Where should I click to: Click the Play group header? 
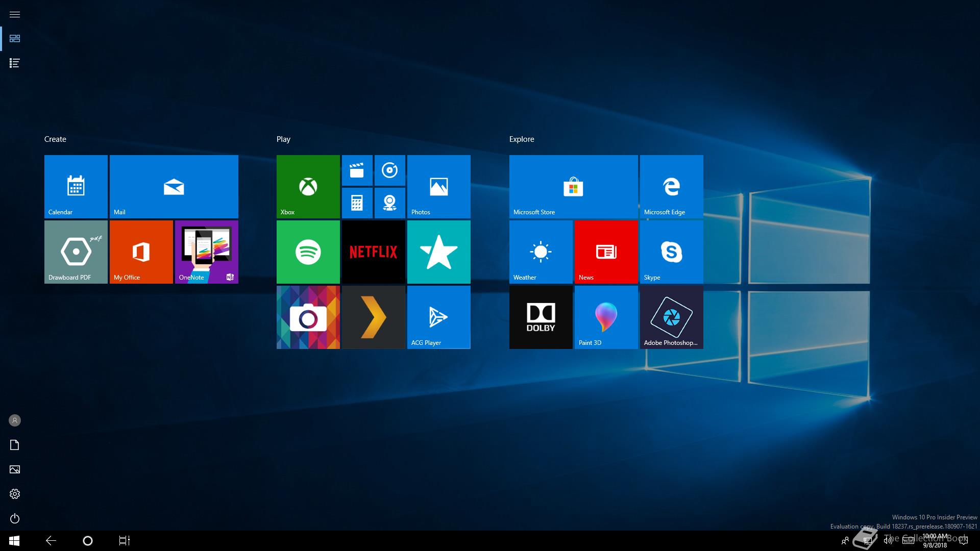[x=283, y=139]
